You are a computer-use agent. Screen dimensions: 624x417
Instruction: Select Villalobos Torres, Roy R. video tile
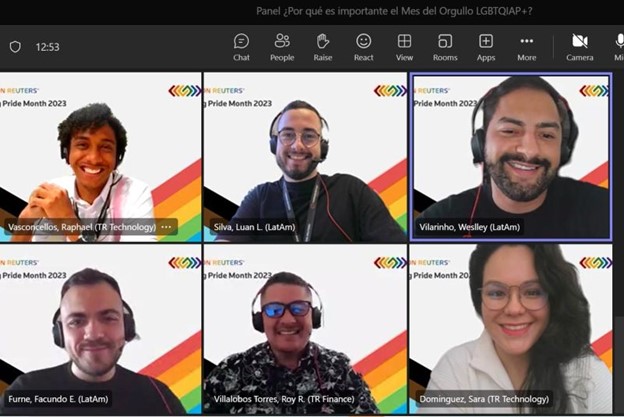coord(305,329)
